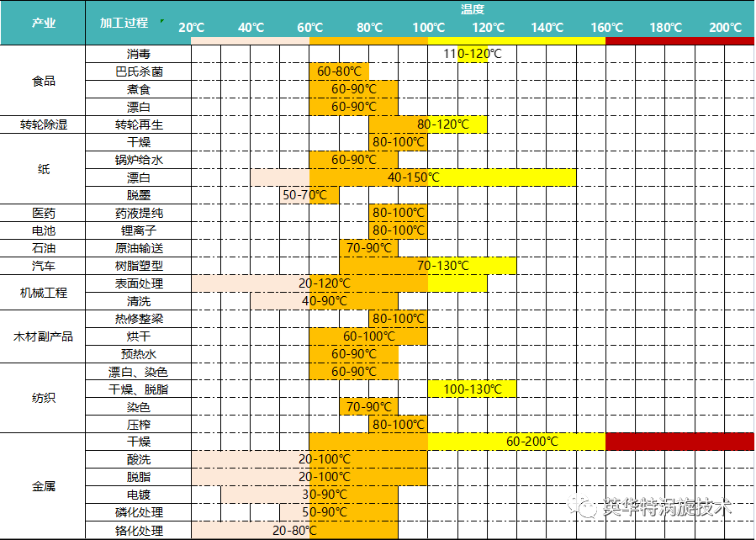Click the 磷化处理 process cell
Screen dimensions: 756x540
[x=139, y=512]
